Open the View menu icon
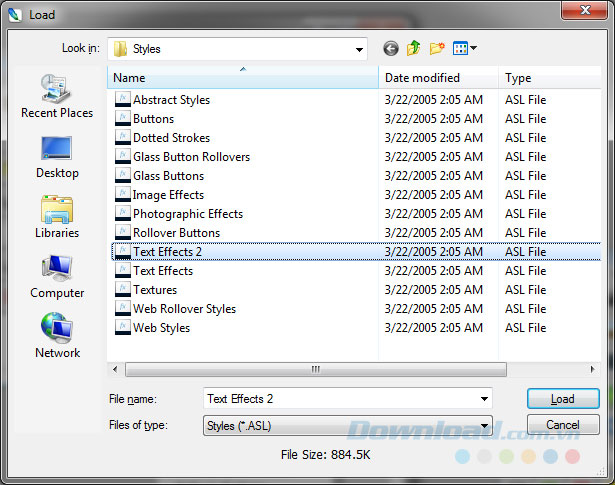Image resolution: width=615 pixels, height=485 pixels. coord(465,48)
